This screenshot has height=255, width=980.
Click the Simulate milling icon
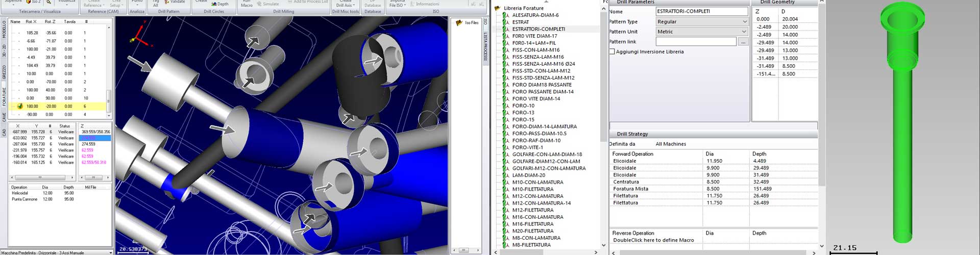[x=259, y=4]
